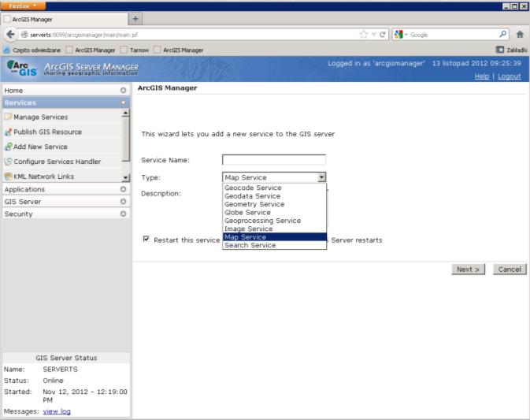The height and width of the screenshot is (420, 530).
Task: Click the reload page icon
Action: pyautogui.click(x=382, y=35)
